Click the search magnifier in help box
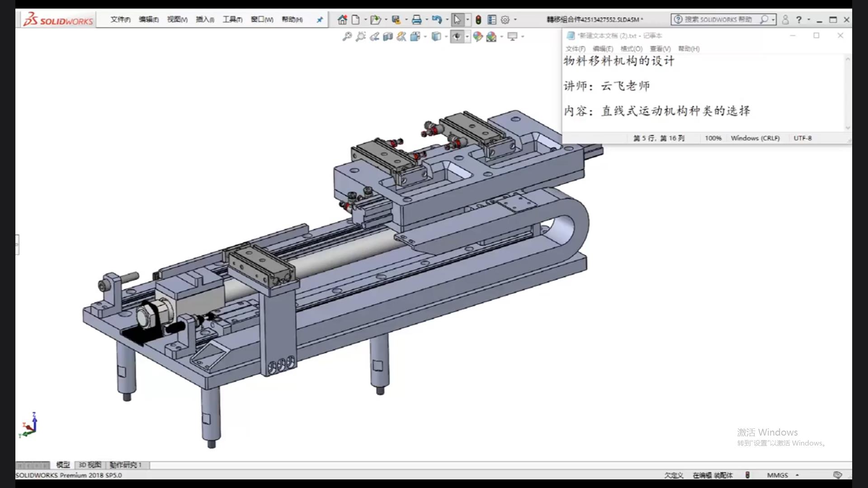The height and width of the screenshot is (488, 868). click(x=764, y=19)
